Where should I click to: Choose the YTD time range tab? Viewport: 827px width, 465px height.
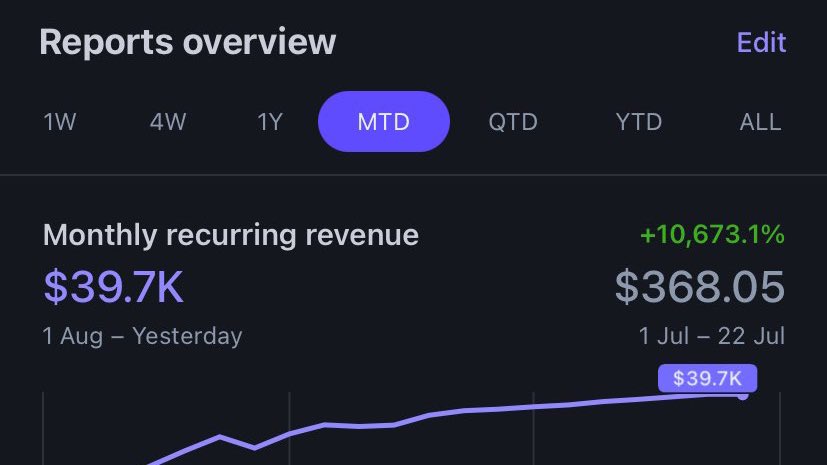[x=639, y=122]
